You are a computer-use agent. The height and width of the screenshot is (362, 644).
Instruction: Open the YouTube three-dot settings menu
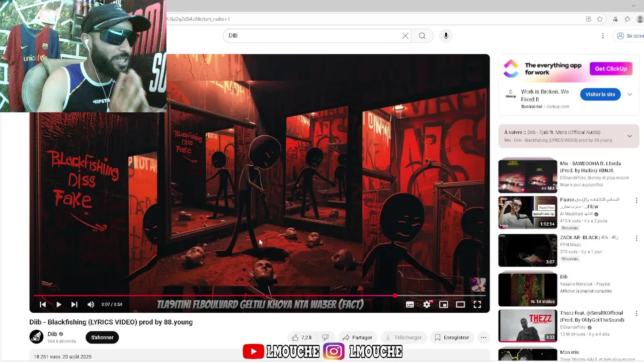pos(603,36)
